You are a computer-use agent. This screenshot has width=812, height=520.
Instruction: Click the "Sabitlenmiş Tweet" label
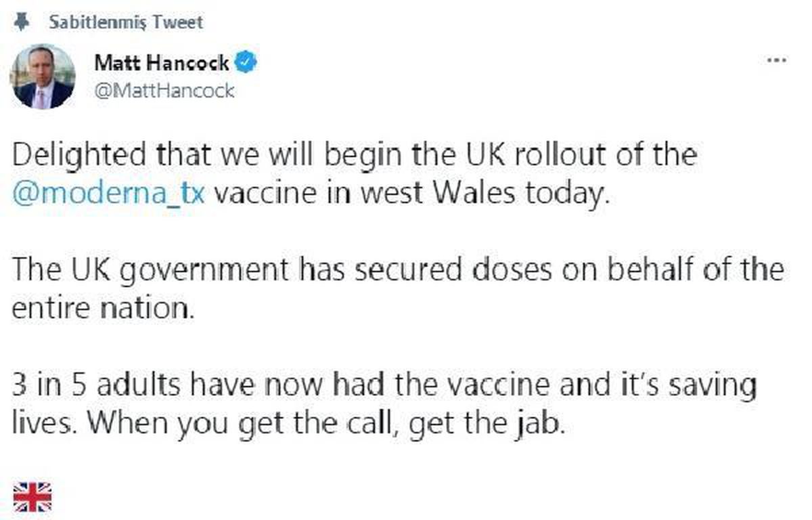click(126, 22)
